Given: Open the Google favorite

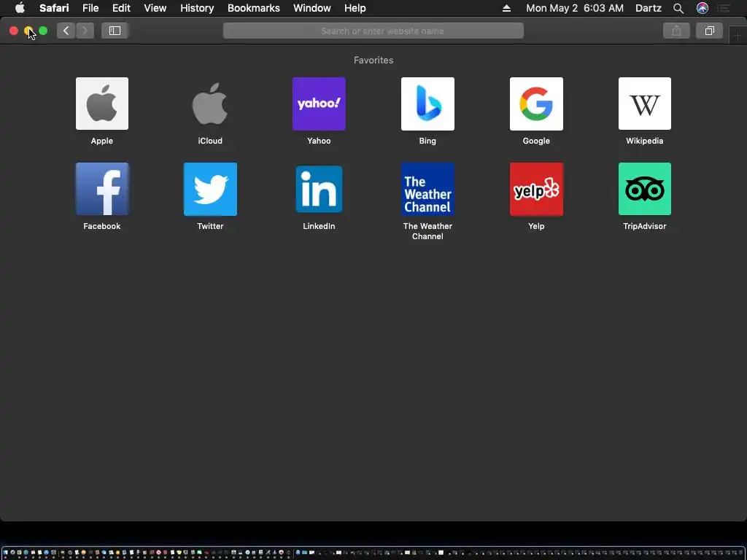Looking at the screenshot, I should point(536,104).
